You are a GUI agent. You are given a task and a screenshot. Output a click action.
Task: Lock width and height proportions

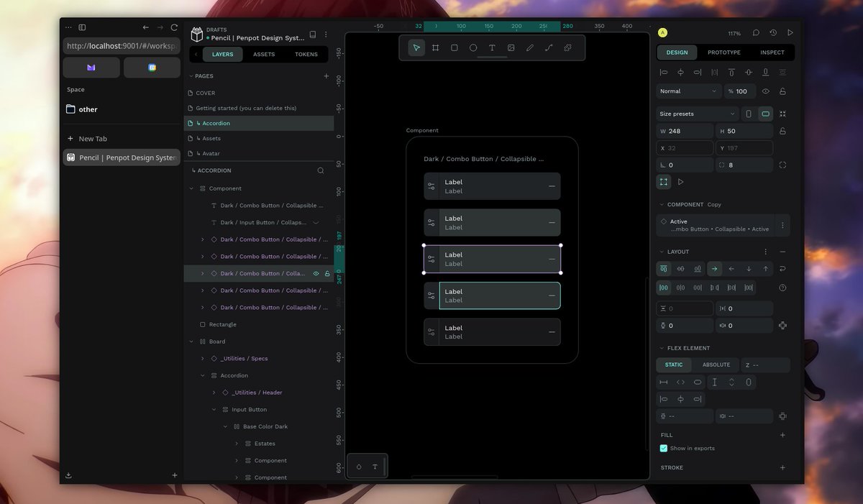[x=782, y=131]
